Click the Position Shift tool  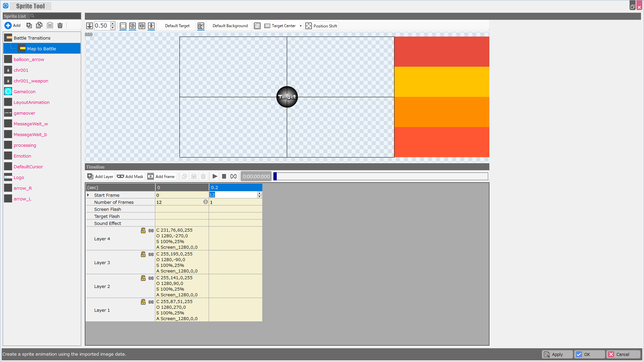[x=321, y=26]
